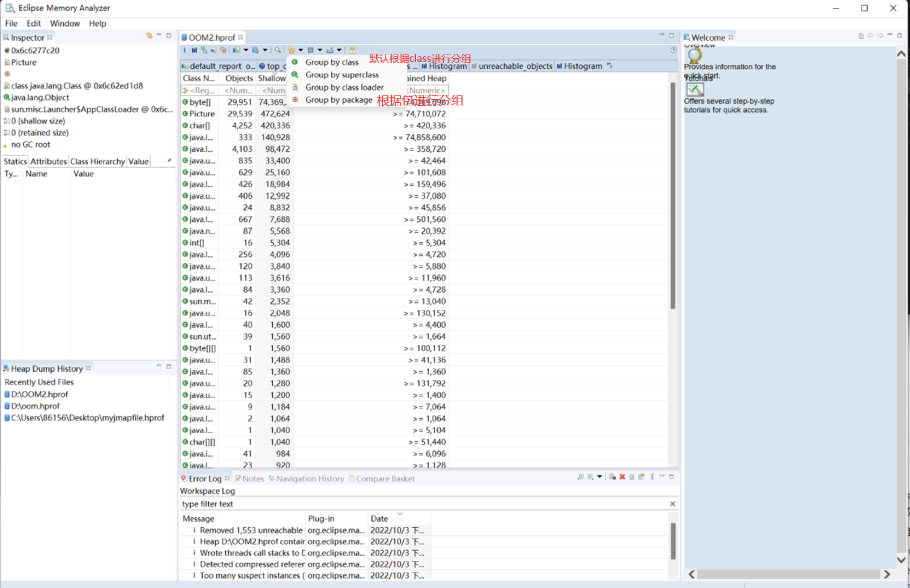The height and width of the screenshot is (588, 910).
Task: Open the Dominator Tree toolbar icon
Action: click(x=204, y=50)
